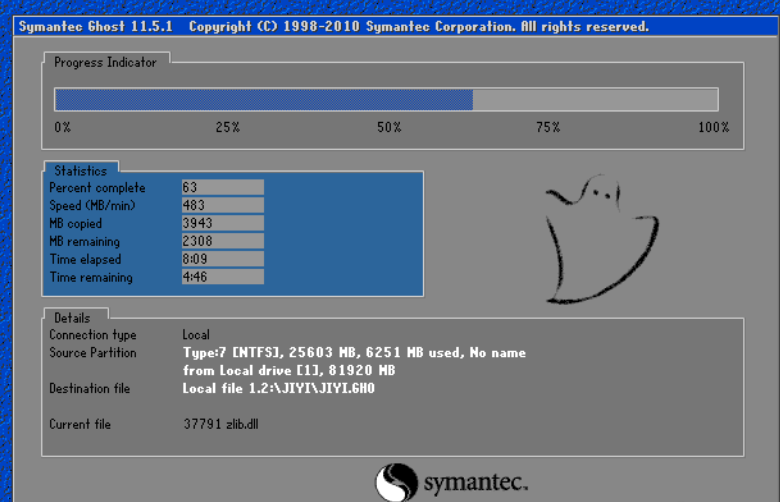The image size is (780, 502).
Task: Click the Current file label
Action: click(x=80, y=424)
